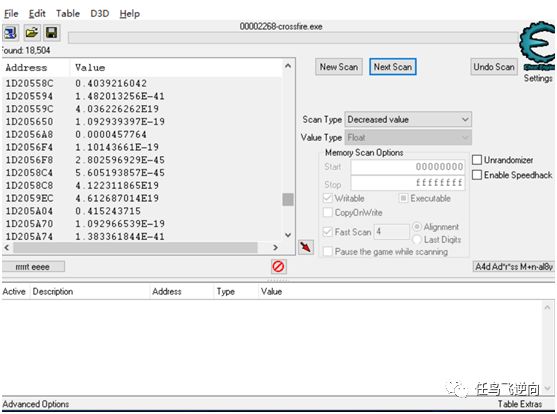557x414 pixels.
Task: Click the scan progress bar
Action: pyautogui.click(x=293, y=38)
